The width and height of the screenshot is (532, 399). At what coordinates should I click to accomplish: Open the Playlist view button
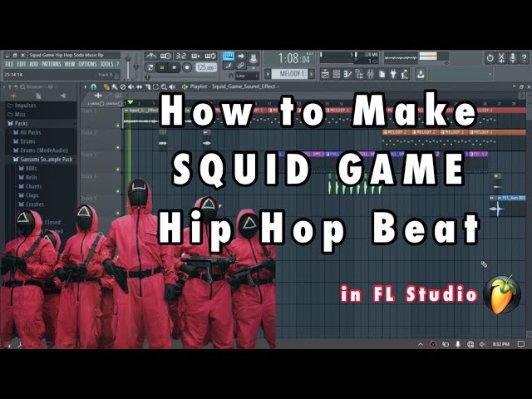pos(325,74)
